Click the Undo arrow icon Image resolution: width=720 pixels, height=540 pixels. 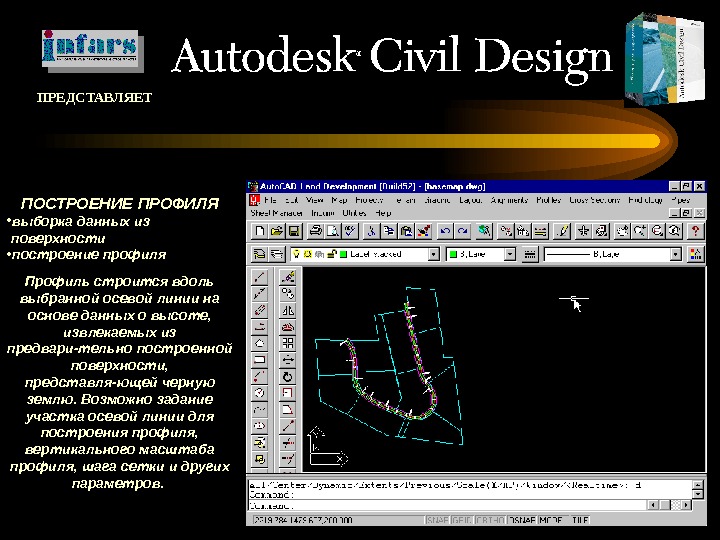point(444,231)
